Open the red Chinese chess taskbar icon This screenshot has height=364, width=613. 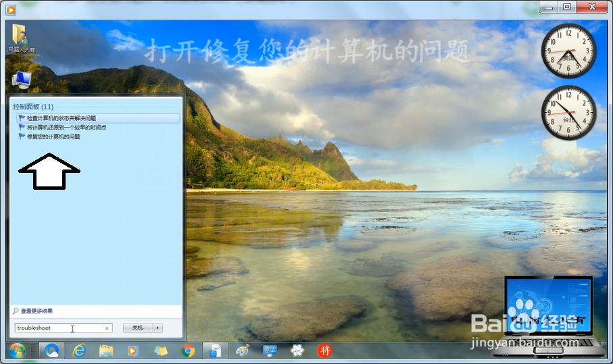pyautogui.click(x=324, y=350)
